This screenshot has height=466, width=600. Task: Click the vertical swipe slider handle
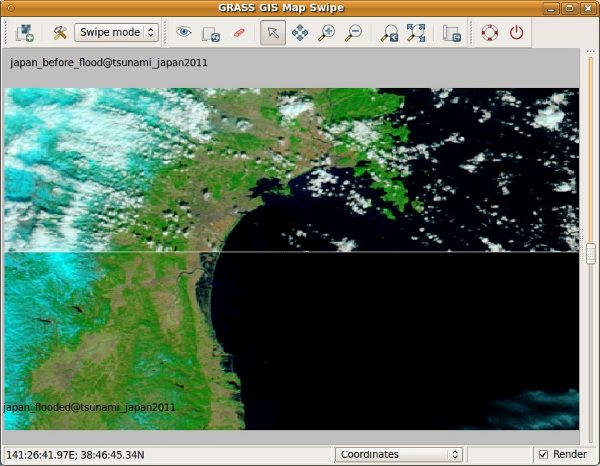pos(590,252)
